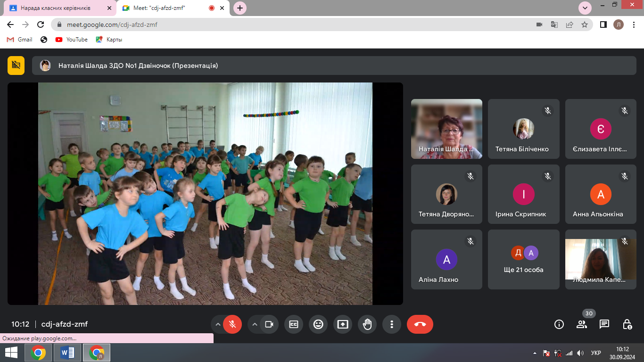
Task: Turn on closed captions
Action: tap(294, 324)
